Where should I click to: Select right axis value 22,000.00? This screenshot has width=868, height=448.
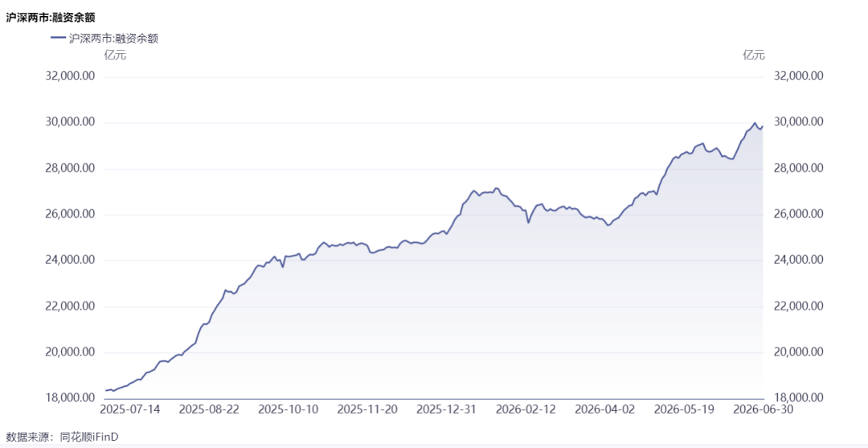798,306
